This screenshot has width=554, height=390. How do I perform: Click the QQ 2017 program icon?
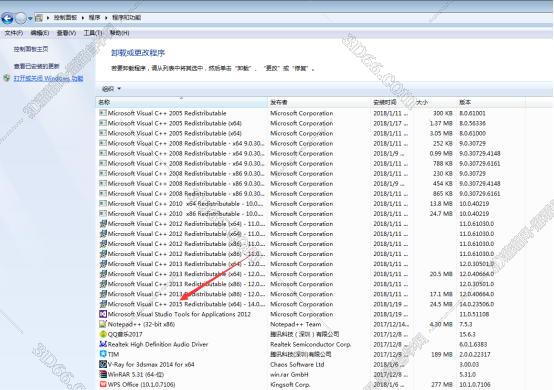click(103, 334)
